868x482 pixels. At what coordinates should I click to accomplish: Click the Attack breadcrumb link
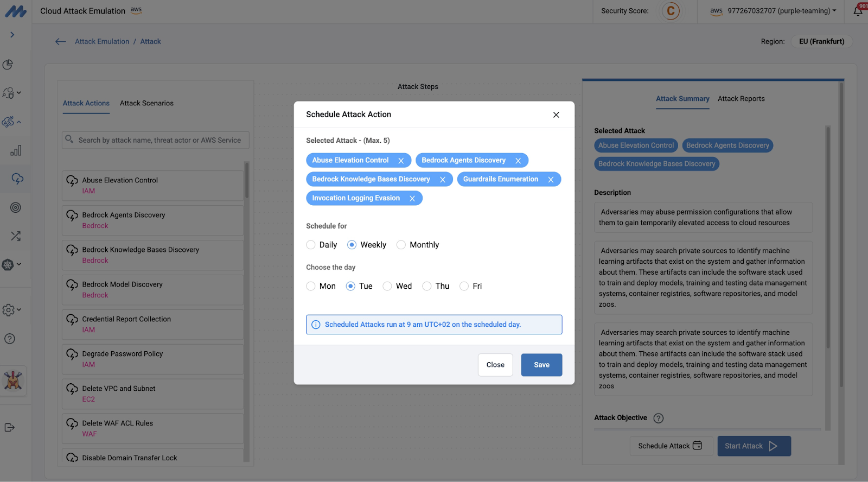(x=150, y=42)
